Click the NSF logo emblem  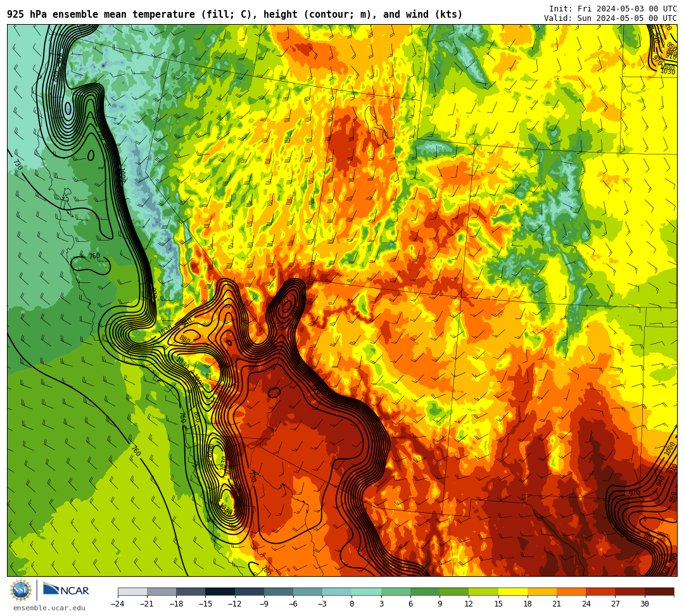(x=20, y=590)
